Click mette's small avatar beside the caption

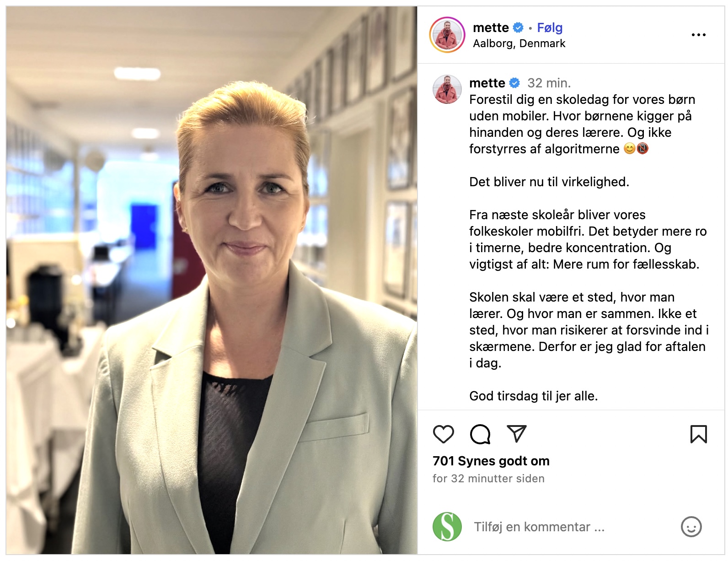[447, 89]
